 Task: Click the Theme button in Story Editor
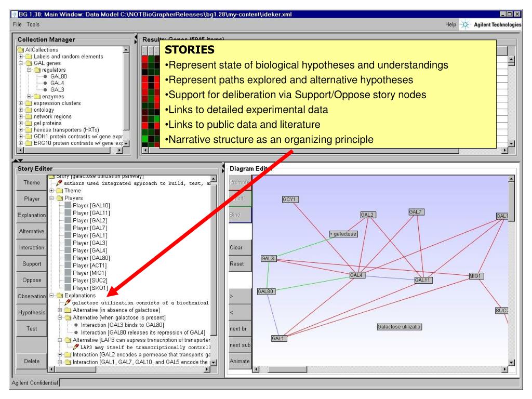click(32, 182)
